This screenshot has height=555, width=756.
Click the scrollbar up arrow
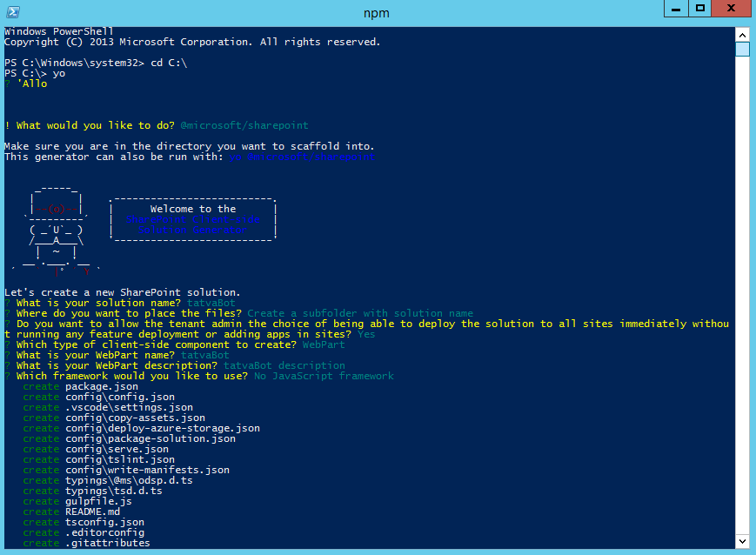[x=742, y=35]
